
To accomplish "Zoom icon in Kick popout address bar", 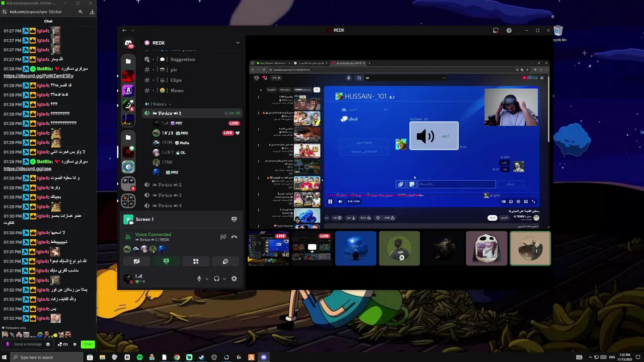I will (80, 12).
